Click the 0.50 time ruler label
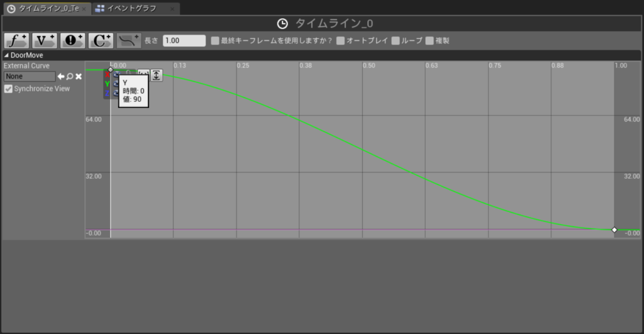 coord(369,65)
